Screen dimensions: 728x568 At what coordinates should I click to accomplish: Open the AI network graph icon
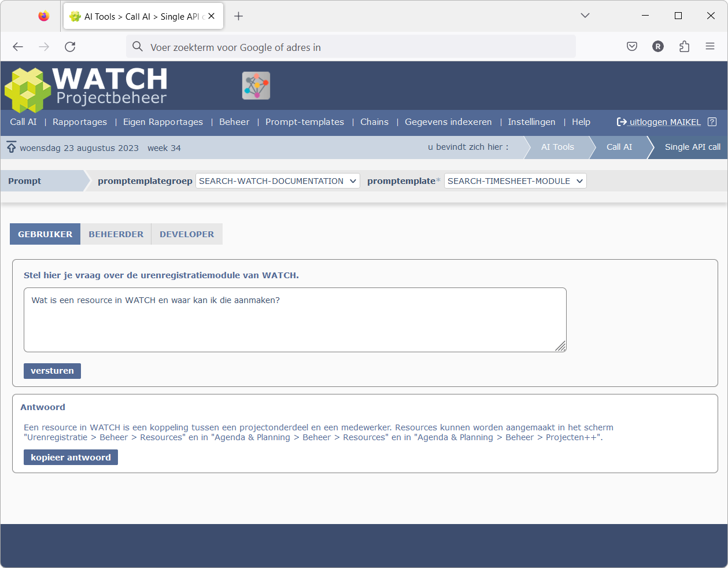(x=256, y=86)
